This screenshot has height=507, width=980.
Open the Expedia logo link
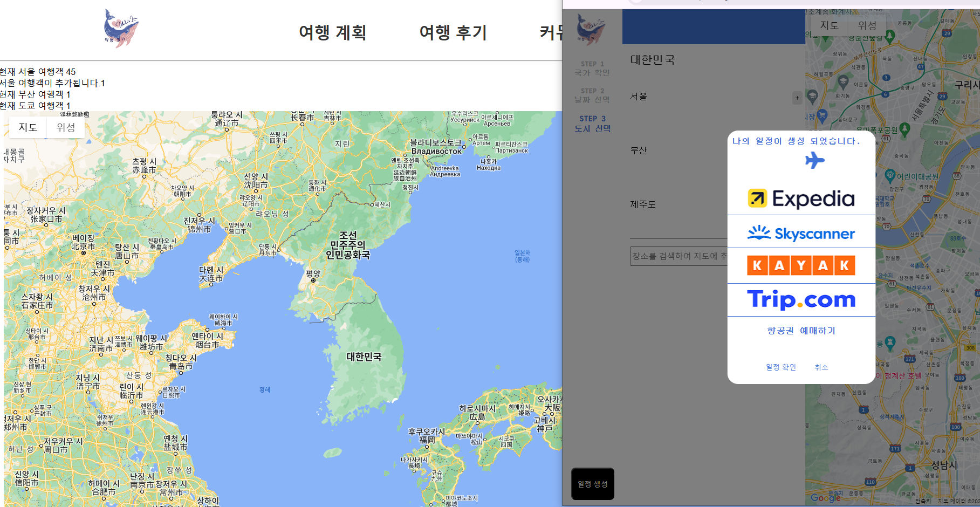point(801,198)
